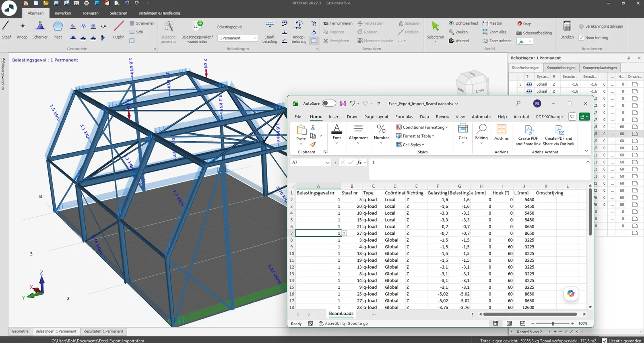The height and width of the screenshot is (343, 644).
Task: Add a Knoopbelasting node load
Action: [x=299, y=32]
